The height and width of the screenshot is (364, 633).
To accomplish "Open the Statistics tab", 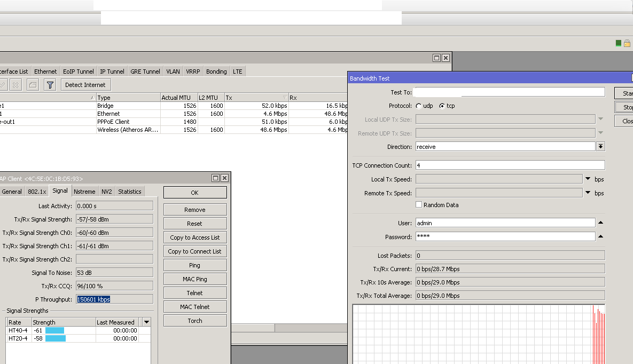I will point(130,192).
